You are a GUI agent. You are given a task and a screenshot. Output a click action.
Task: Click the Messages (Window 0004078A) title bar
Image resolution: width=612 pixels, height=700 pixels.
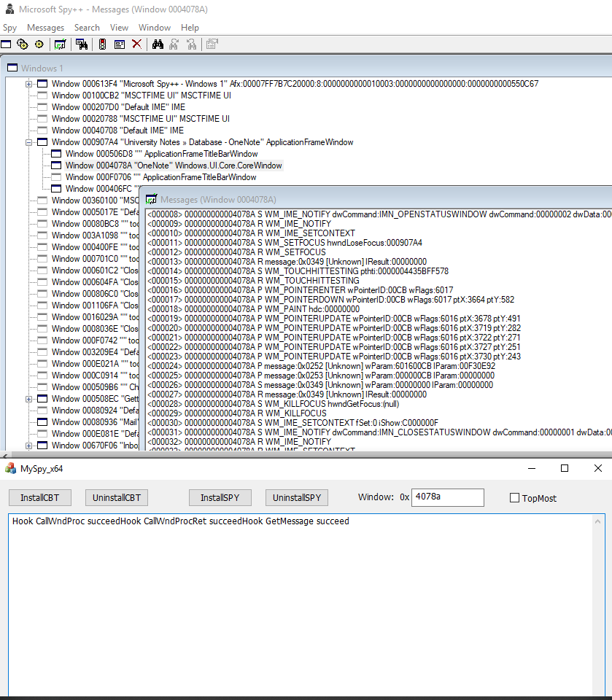pos(377,199)
